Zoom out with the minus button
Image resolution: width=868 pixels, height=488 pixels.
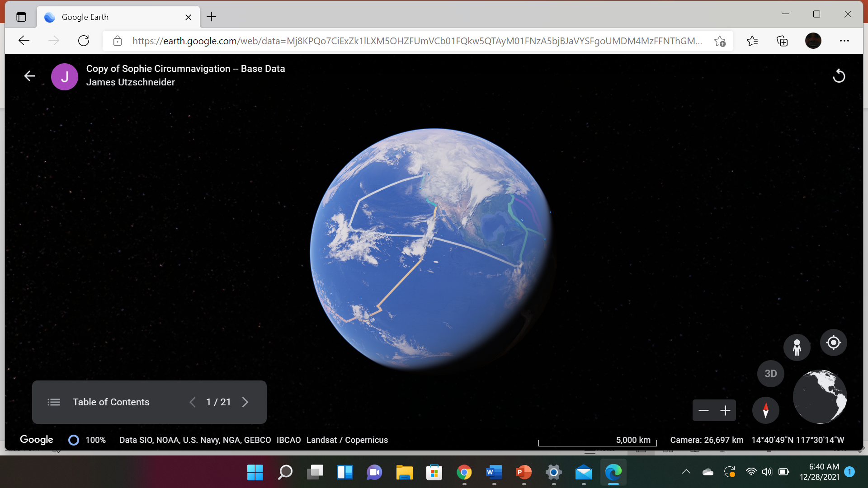(x=703, y=411)
